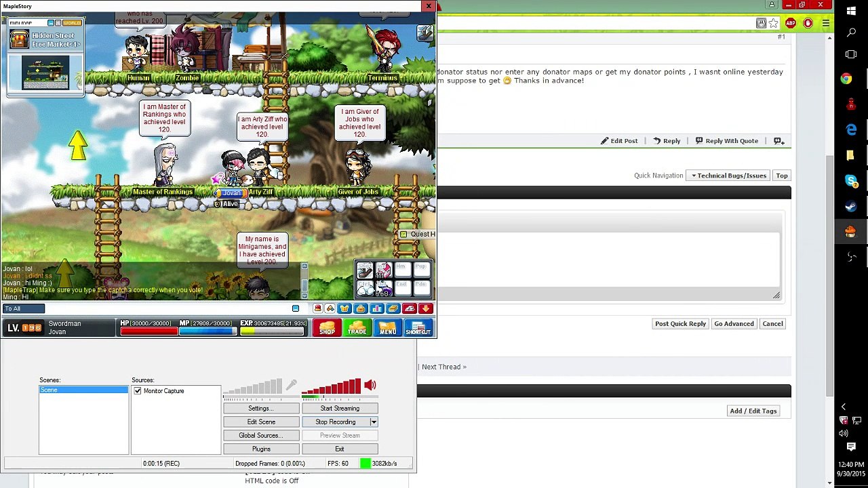This screenshot has height=488, width=868.
Task: Click the red hand AdBlock extension icon
Action: point(808,24)
